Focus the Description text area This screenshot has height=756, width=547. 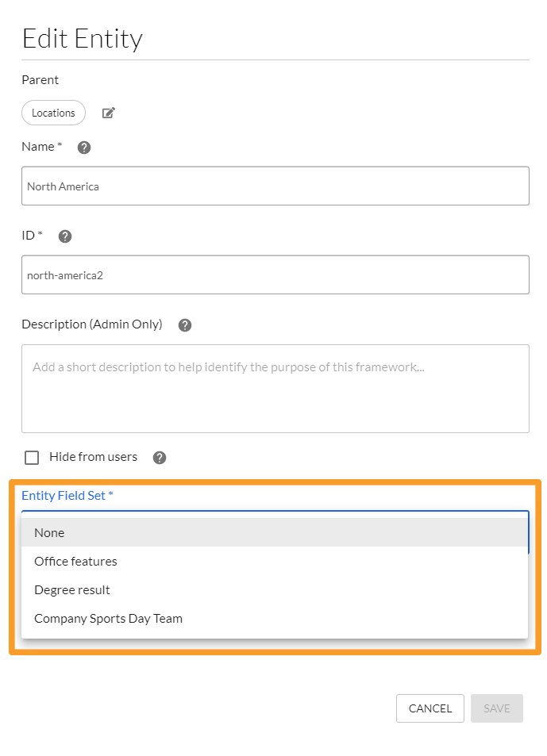275,388
